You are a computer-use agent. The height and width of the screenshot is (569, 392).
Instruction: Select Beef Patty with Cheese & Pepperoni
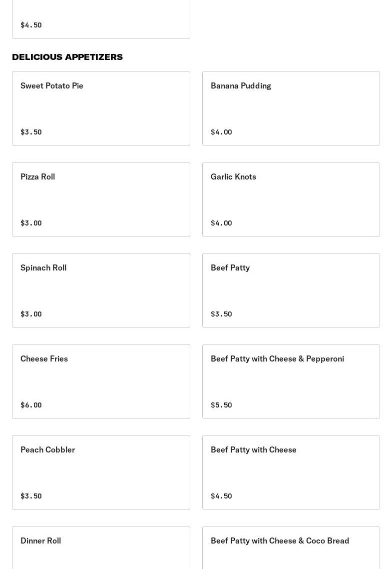point(291,381)
